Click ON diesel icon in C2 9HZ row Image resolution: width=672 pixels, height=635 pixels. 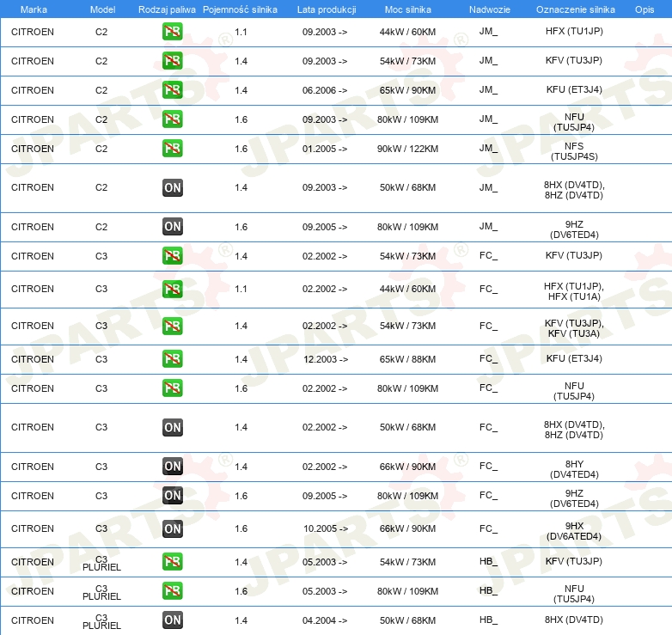pos(173,227)
